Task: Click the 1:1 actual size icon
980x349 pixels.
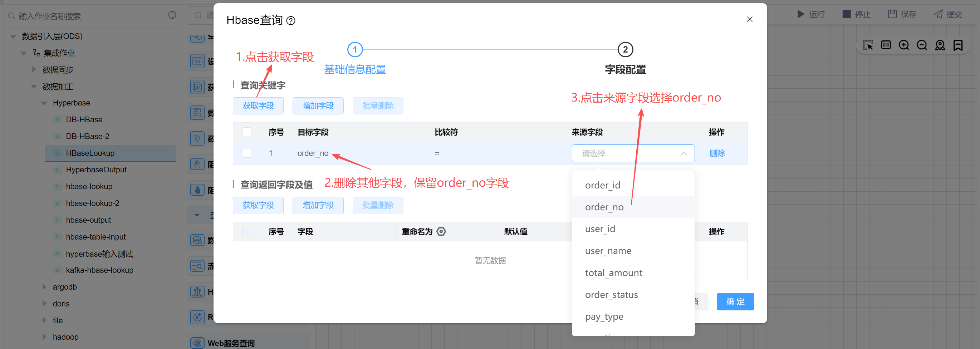Action: pos(886,45)
